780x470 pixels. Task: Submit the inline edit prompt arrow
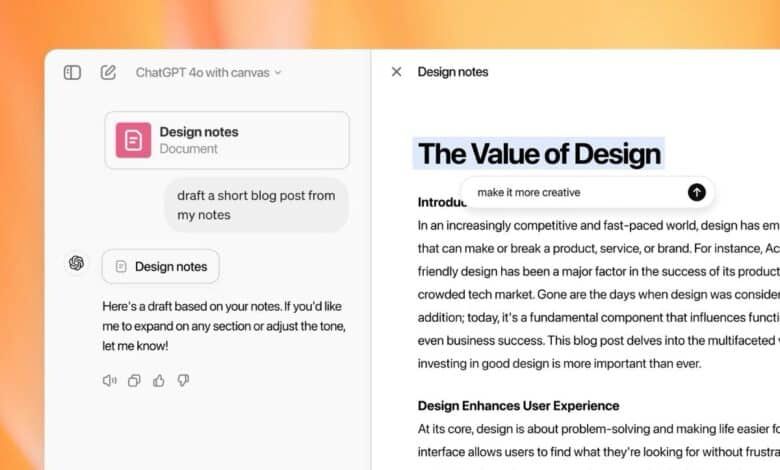697,192
